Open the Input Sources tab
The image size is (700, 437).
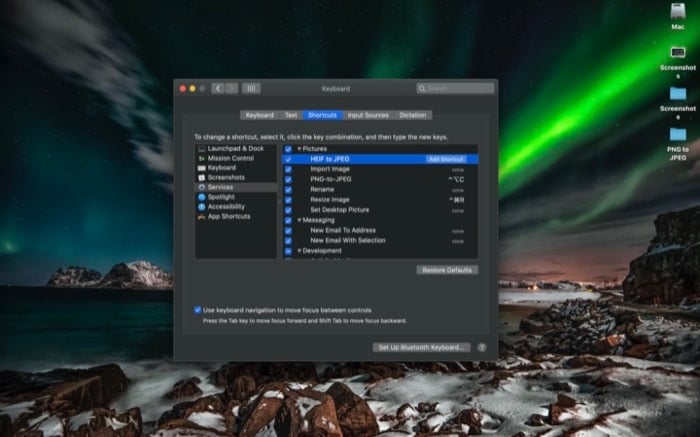[x=368, y=115]
